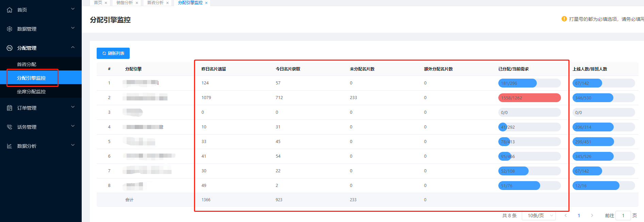Click the 124 cell in row 1
Viewport: 644px width, 222px height.
tap(205, 83)
